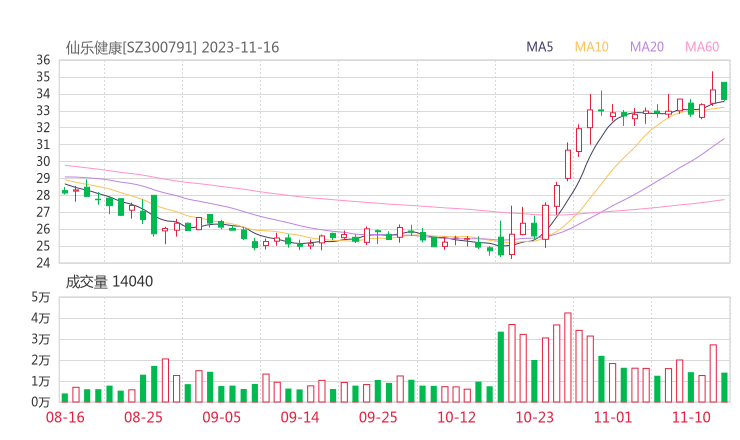Click the 11-10 date label
The image size is (740, 440).
[690, 417]
